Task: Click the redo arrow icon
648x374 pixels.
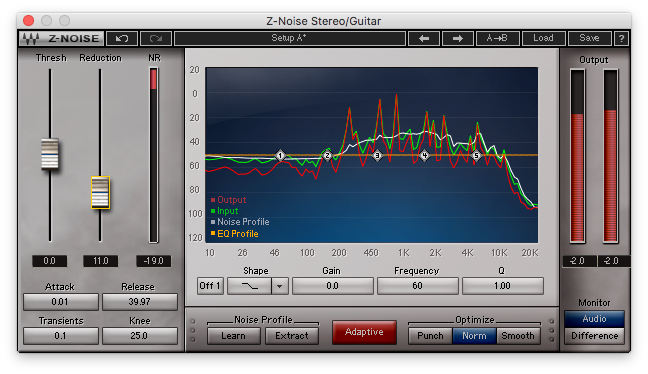Action: click(x=156, y=38)
